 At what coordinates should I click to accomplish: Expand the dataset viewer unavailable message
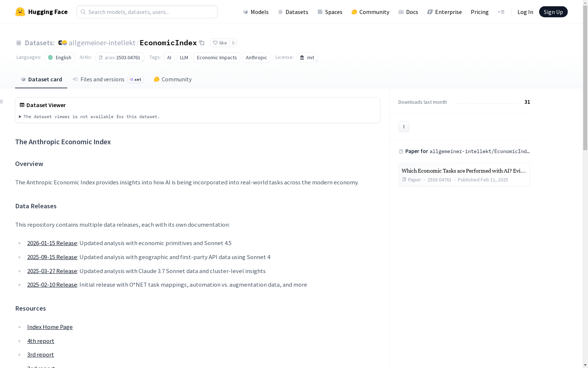point(89,117)
